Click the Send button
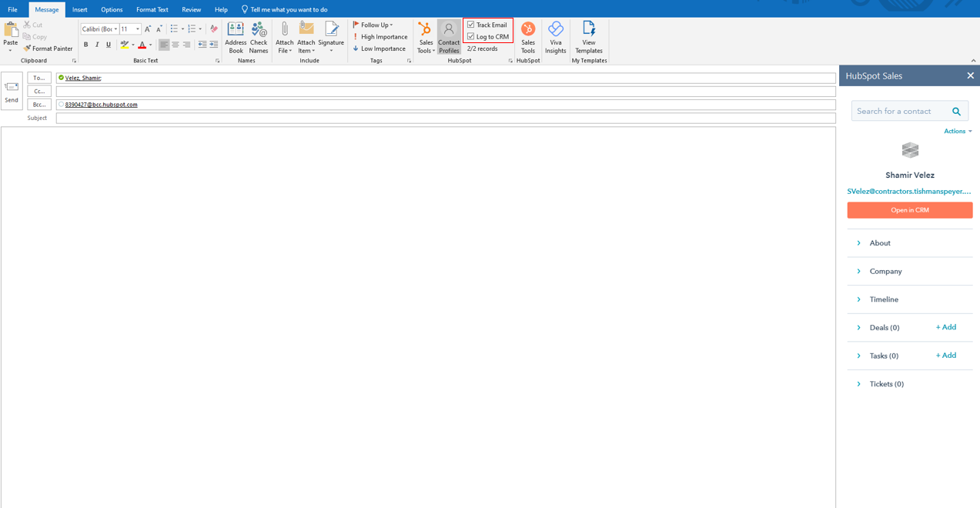 click(12, 92)
